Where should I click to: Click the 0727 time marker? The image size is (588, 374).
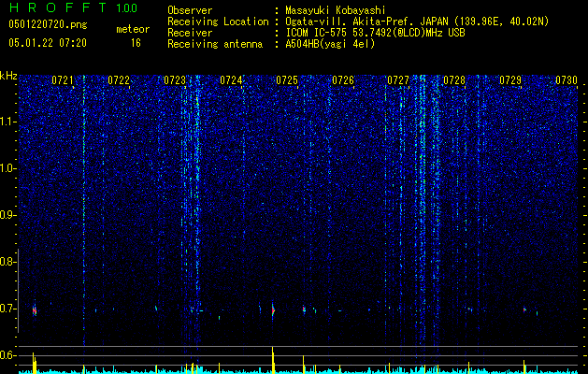pyautogui.click(x=398, y=80)
